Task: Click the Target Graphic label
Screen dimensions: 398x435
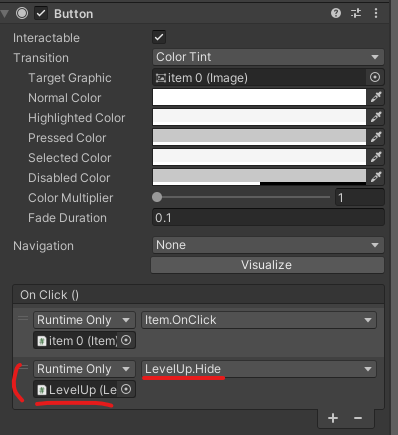Action: point(70,78)
